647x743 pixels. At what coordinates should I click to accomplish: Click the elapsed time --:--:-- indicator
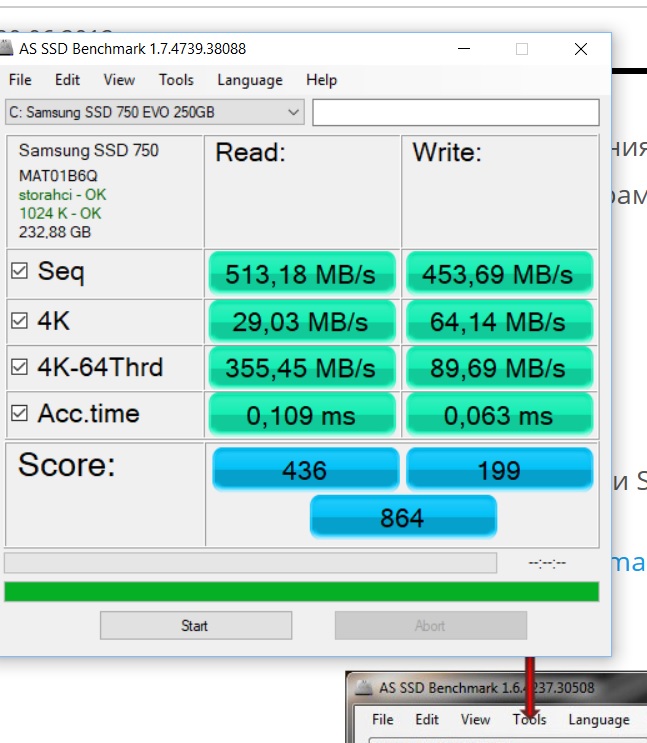coord(547,563)
